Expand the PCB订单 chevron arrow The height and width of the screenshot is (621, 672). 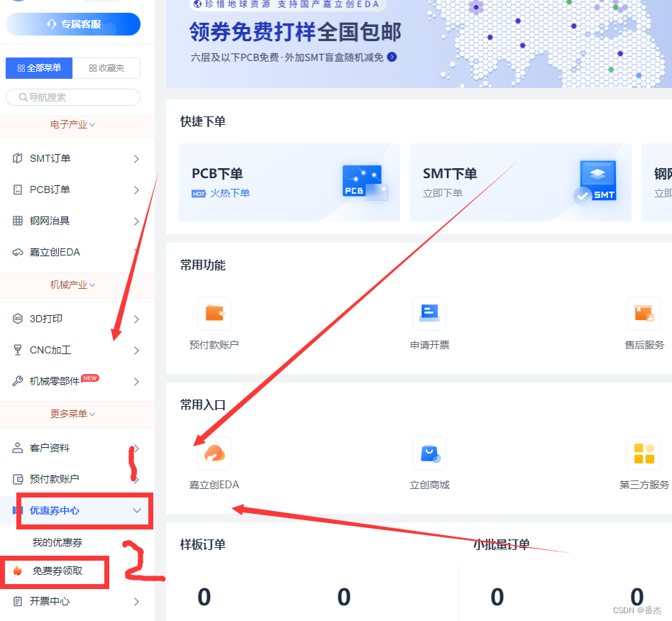136,190
